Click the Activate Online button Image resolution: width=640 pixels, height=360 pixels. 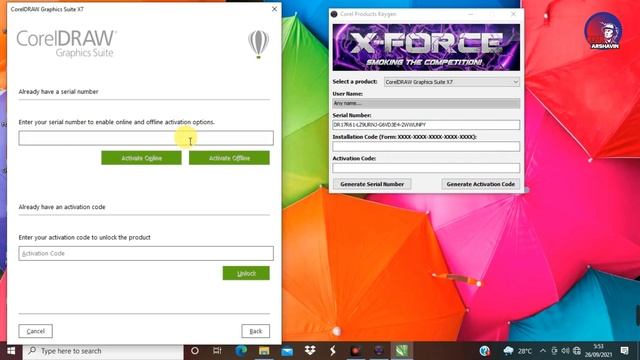[x=141, y=158]
